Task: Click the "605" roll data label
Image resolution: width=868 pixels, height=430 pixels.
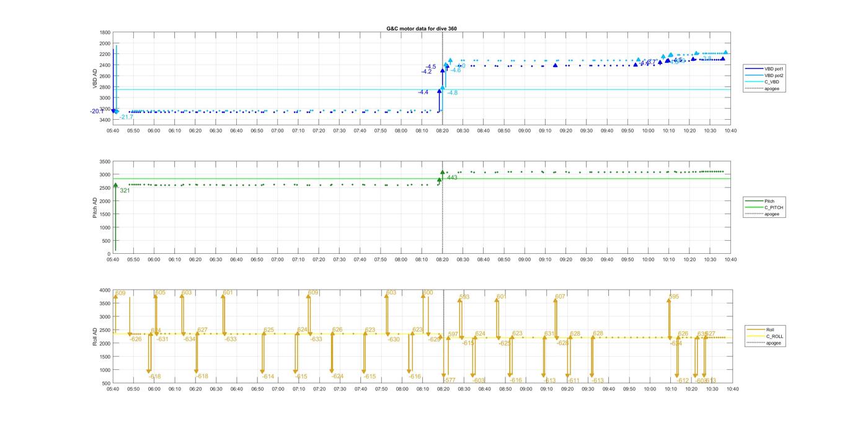Action: point(161,293)
